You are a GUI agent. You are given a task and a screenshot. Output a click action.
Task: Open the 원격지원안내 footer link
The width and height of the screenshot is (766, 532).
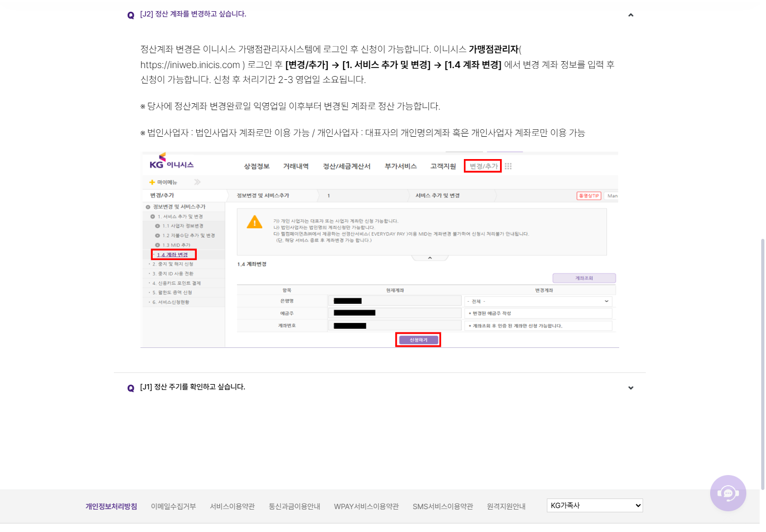[506, 506]
